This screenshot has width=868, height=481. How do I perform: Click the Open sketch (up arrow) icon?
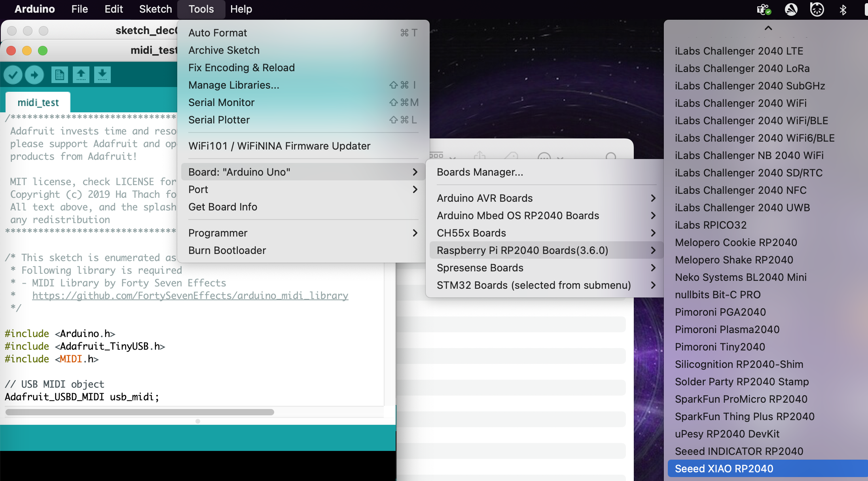pos(81,74)
